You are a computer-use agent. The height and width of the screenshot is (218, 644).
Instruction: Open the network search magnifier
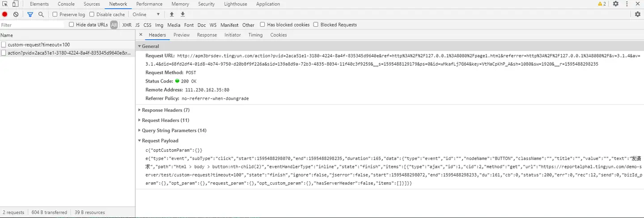click(41, 14)
